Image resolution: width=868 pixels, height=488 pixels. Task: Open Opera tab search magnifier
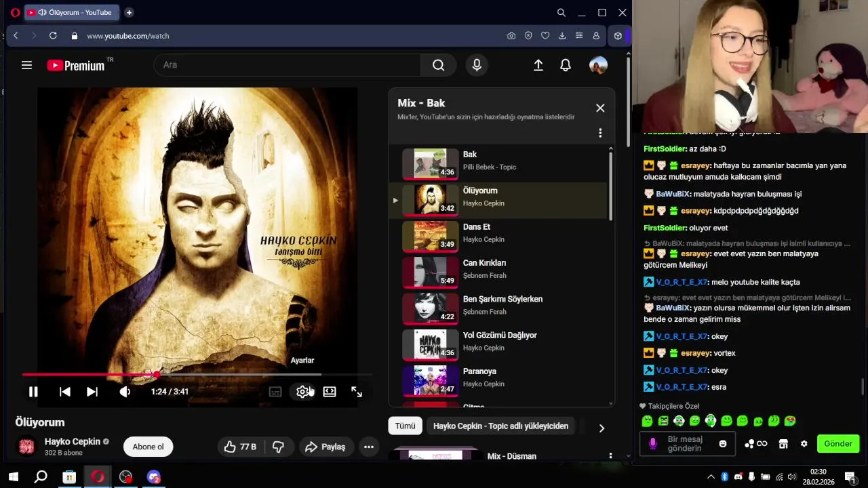(x=561, y=12)
